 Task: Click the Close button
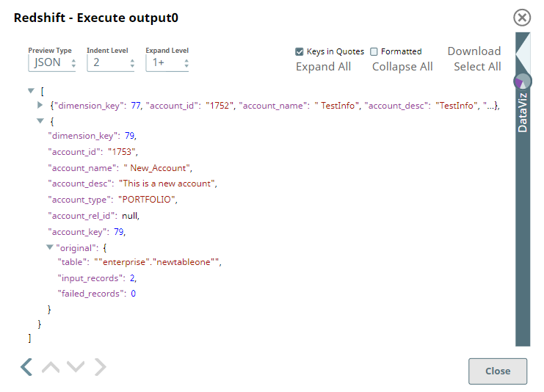point(498,371)
